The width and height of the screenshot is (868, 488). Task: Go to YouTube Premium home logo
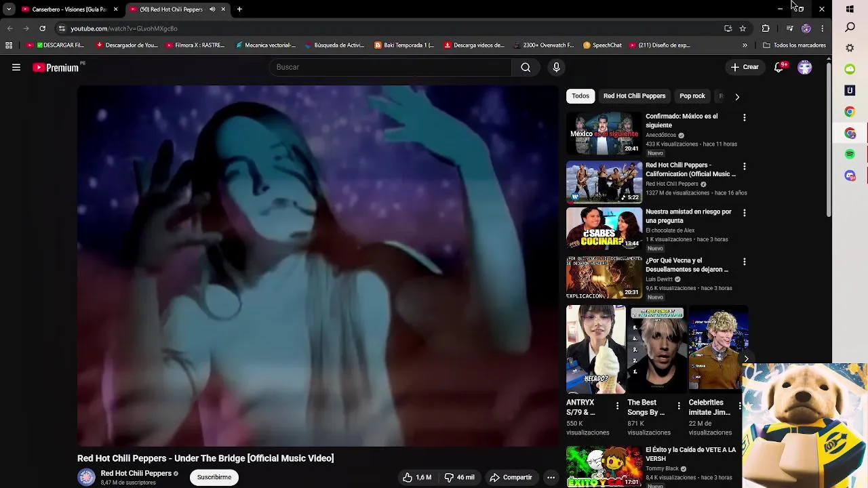coord(56,67)
